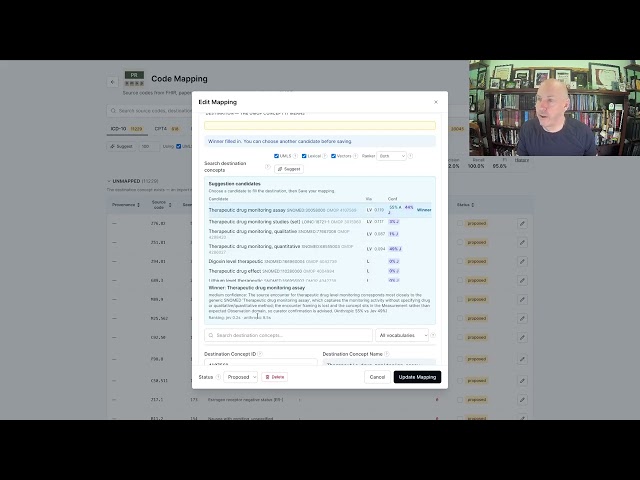This screenshot has height=480, width=640.
Task: Open help icon beside Destination Concept Name
Action: tap(387, 354)
